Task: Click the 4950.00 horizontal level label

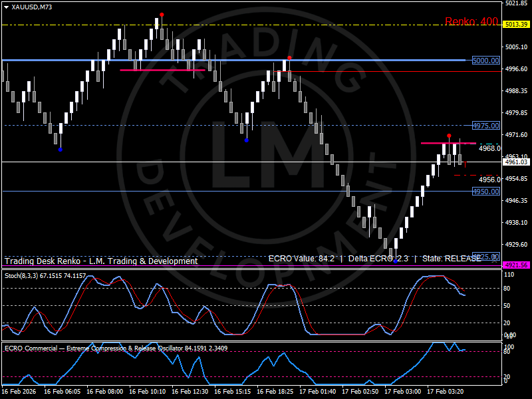Action: 485,192
